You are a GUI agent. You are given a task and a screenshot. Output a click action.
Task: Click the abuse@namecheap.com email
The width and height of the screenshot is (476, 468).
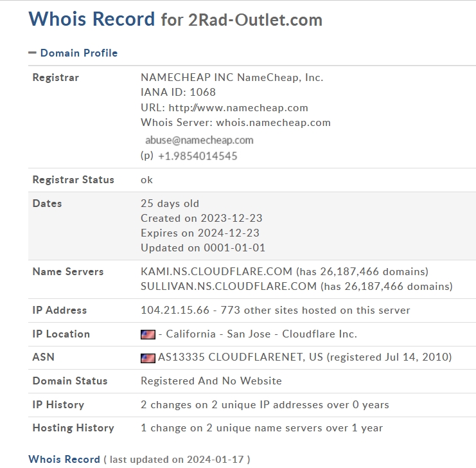(199, 140)
